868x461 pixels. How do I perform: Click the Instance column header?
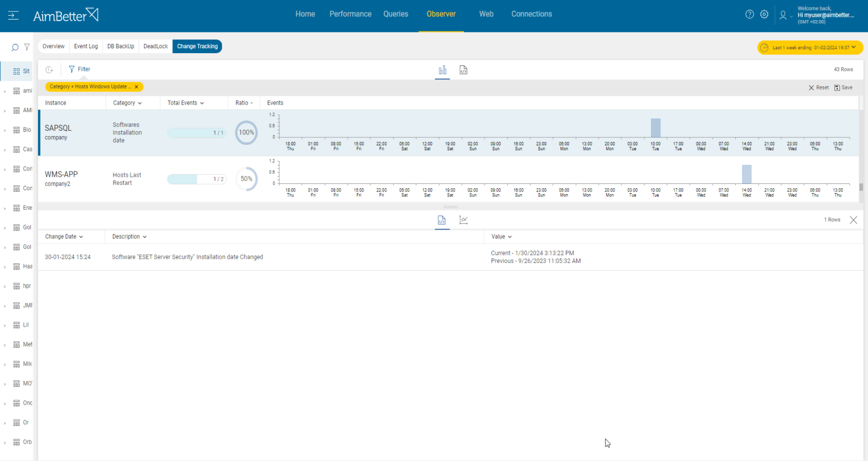pyautogui.click(x=55, y=103)
